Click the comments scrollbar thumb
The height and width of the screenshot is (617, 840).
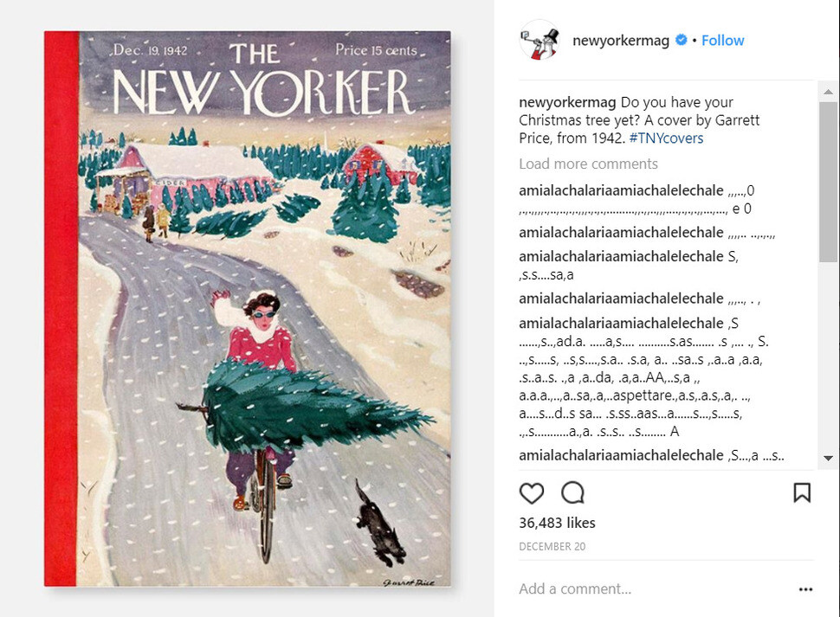tap(828, 182)
